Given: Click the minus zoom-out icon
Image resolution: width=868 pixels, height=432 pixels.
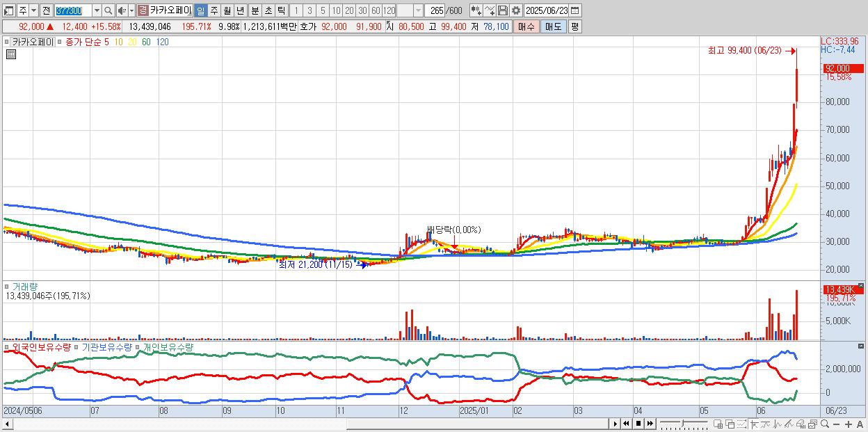Looking at the screenshot, I should [x=836, y=424].
